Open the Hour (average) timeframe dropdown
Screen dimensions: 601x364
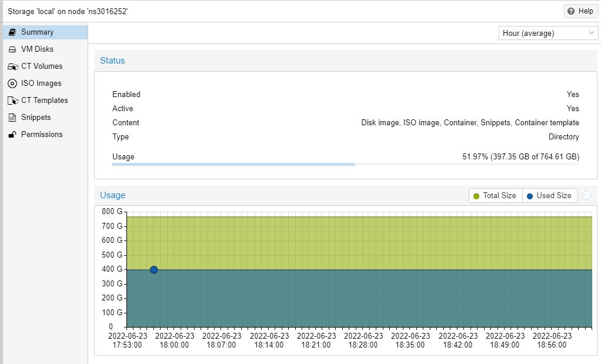click(542, 34)
